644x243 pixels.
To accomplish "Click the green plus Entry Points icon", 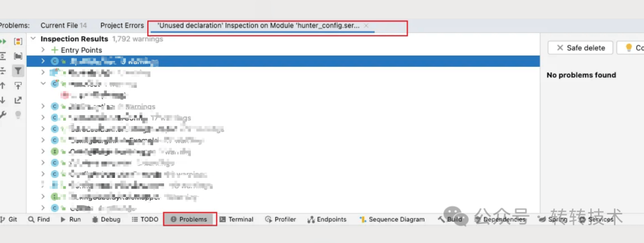I will (55, 50).
